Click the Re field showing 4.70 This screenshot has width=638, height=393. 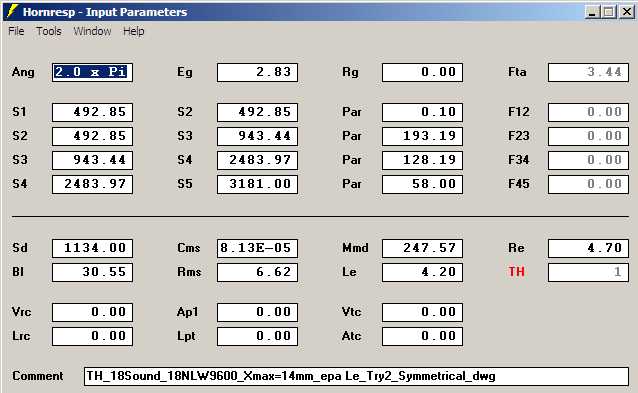588,248
